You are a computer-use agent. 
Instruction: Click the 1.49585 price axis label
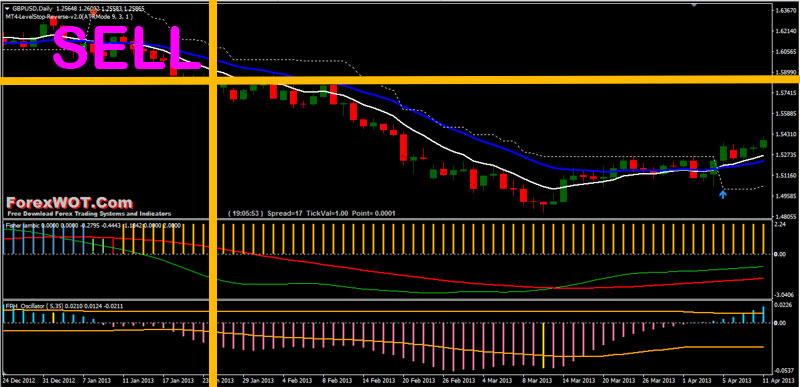pyautogui.click(x=786, y=196)
